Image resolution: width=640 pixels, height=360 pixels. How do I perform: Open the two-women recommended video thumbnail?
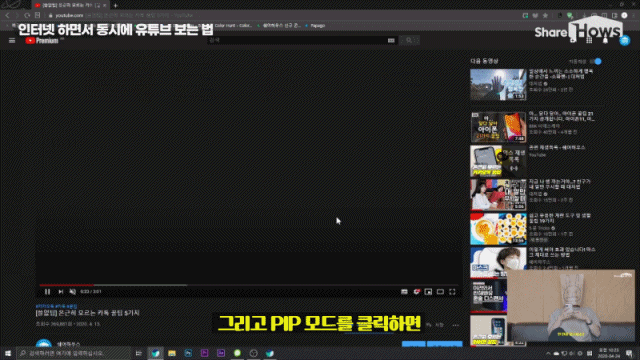tap(498, 195)
